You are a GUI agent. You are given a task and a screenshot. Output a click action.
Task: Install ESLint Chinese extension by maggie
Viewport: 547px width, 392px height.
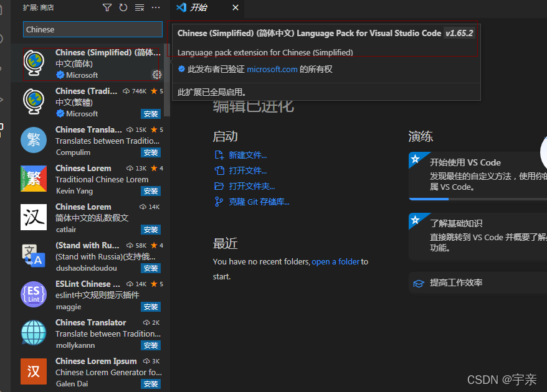(x=151, y=307)
